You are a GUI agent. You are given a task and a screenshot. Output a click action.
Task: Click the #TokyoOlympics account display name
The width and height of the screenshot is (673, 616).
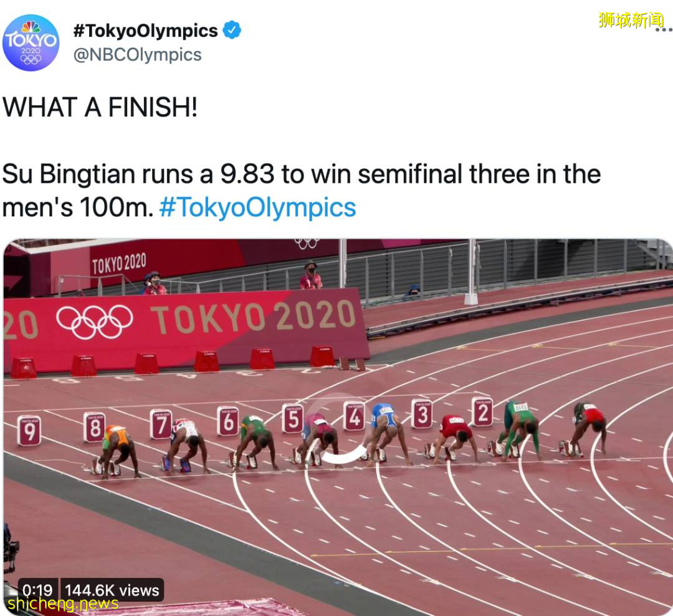point(145,31)
